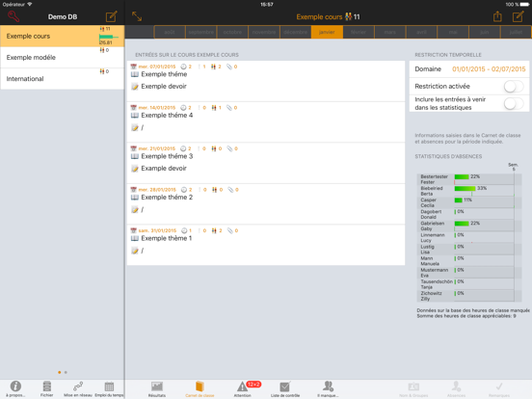The image size is (532, 399).
Task: Tap the red key icon
Action: point(13,16)
